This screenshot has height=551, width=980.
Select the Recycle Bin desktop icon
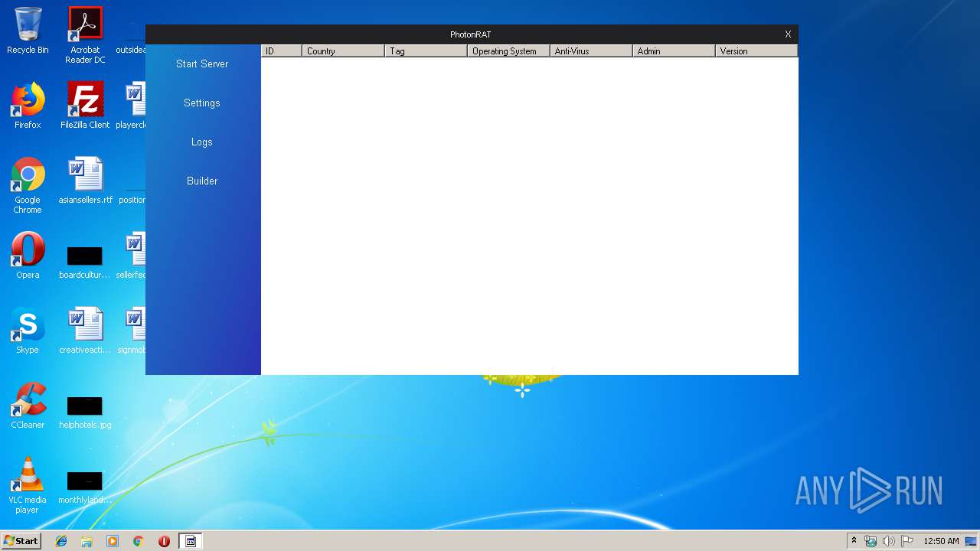click(28, 31)
